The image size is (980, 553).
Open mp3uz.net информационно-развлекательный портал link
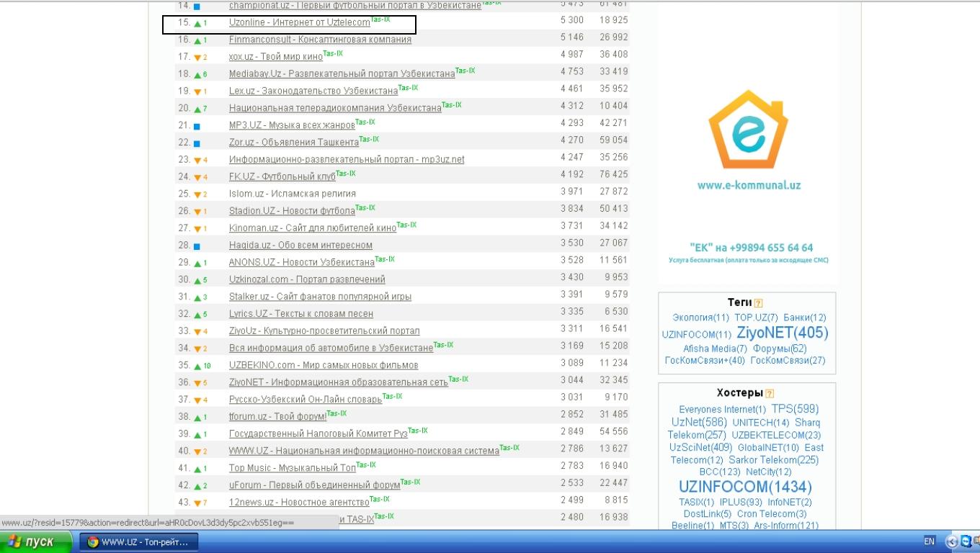pyautogui.click(x=347, y=160)
